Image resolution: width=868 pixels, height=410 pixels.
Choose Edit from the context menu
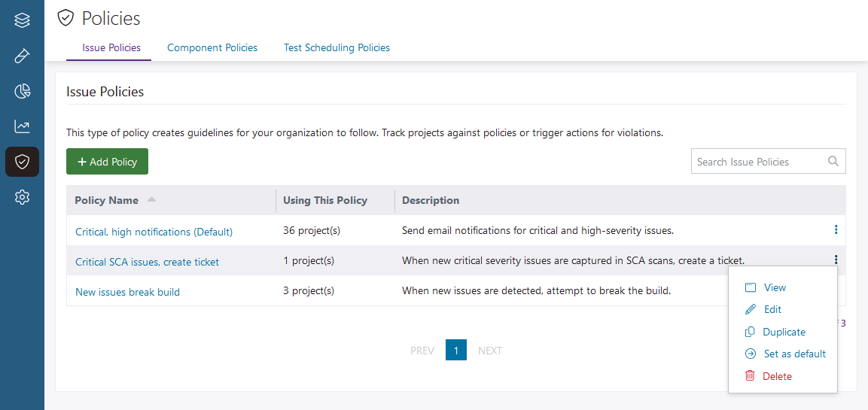point(772,309)
